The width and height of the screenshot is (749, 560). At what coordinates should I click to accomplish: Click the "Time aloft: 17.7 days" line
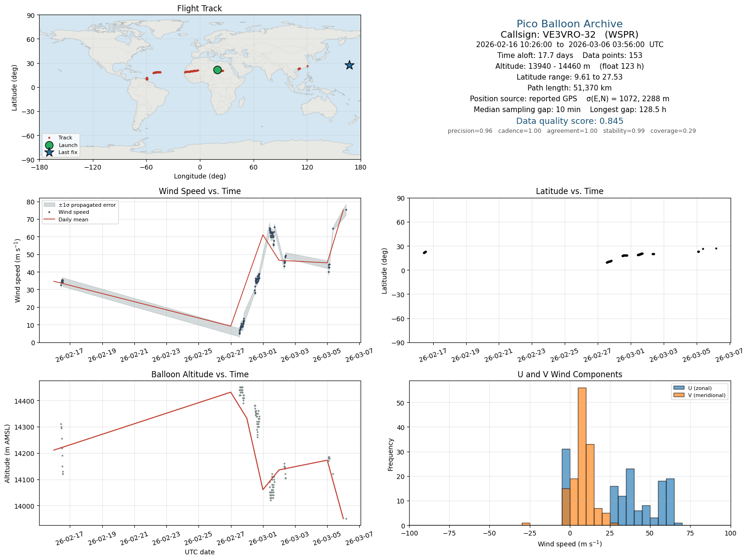click(569, 56)
